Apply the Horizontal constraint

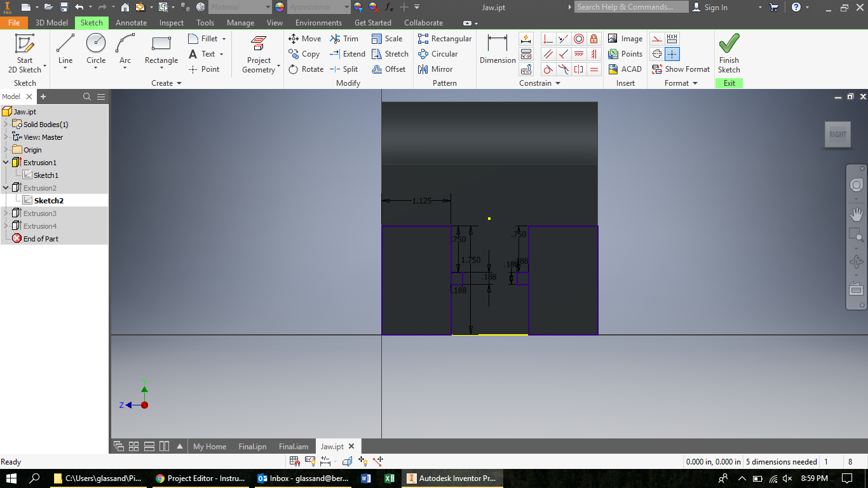click(578, 54)
